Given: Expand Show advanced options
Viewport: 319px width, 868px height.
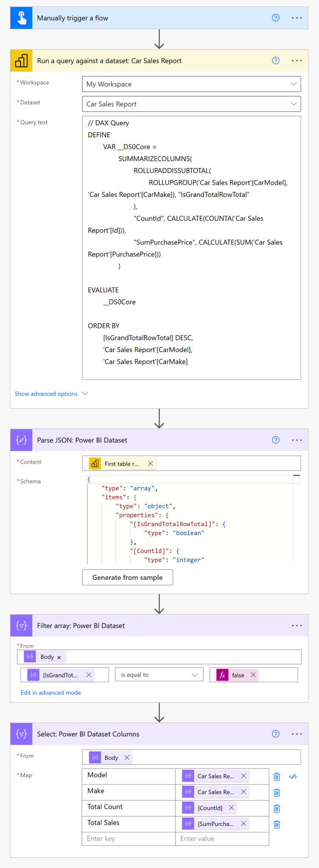Looking at the screenshot, I should (51, 394).
